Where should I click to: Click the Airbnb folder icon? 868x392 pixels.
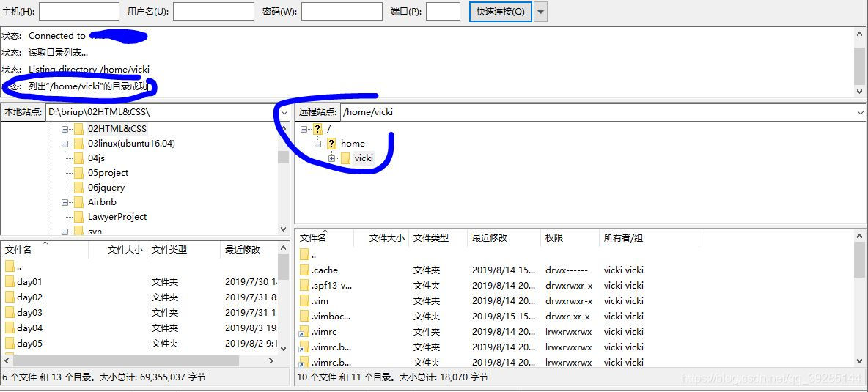click(78, 201)
